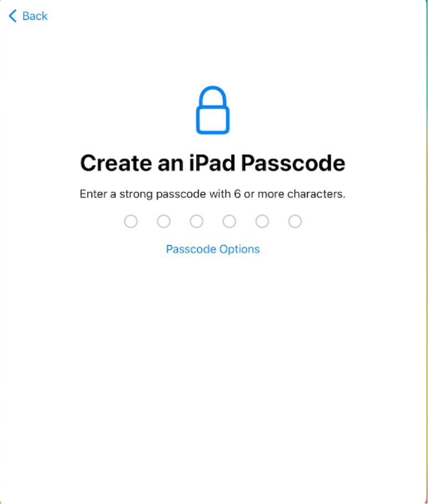Click the Create an iPad Passcode heading
428x504 pixels.
pyautogui.click(x=213, y=163)
